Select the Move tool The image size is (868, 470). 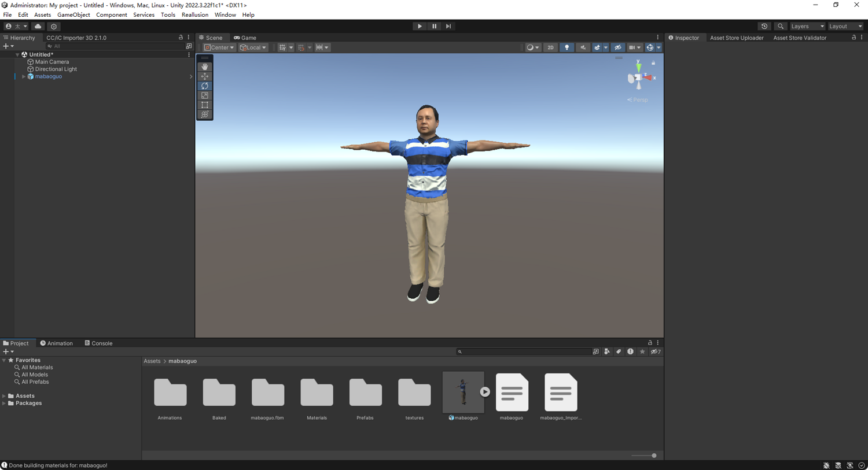[x=205, y=76]
